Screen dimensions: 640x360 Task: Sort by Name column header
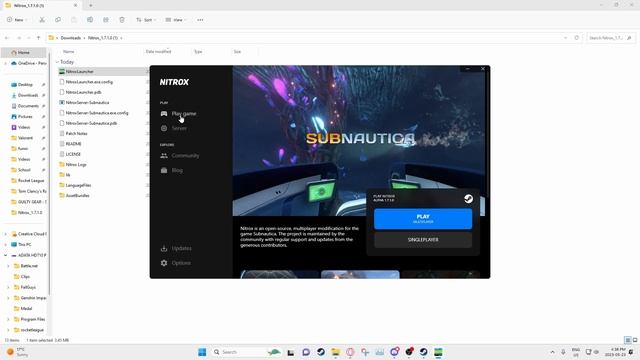pyautogui.click(x=69, y=52)
